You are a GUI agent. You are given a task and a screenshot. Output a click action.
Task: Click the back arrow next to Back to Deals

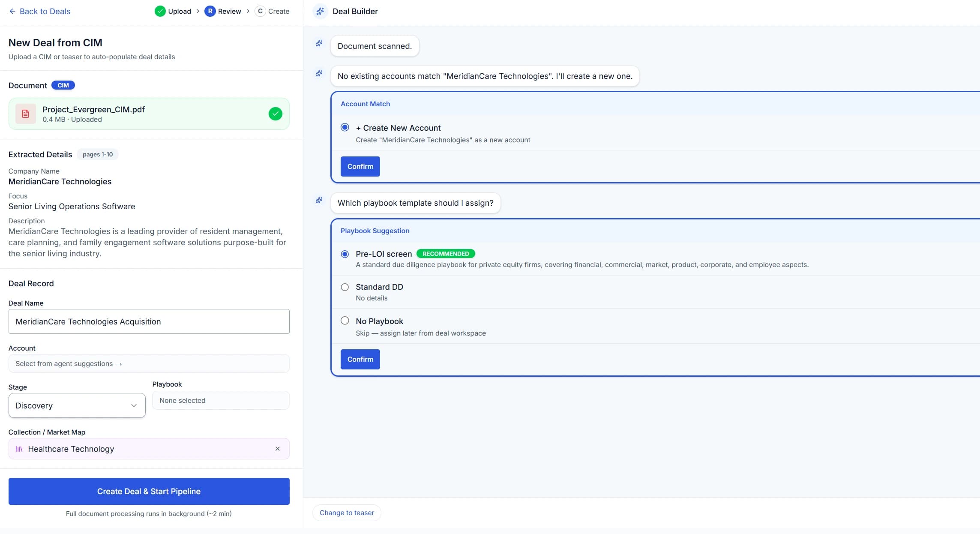click(x=12, y=11)
